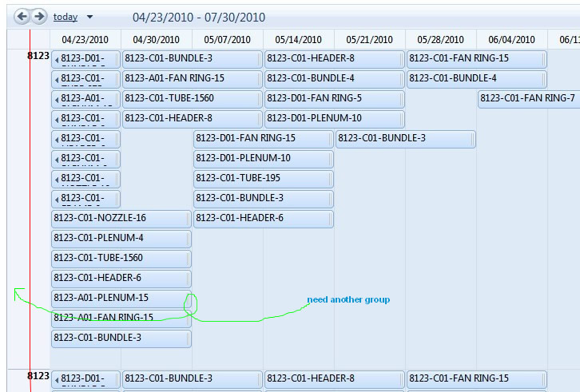Select the 05/07/2010 column header
Screen dimensions: 580x392
point(227,40)
